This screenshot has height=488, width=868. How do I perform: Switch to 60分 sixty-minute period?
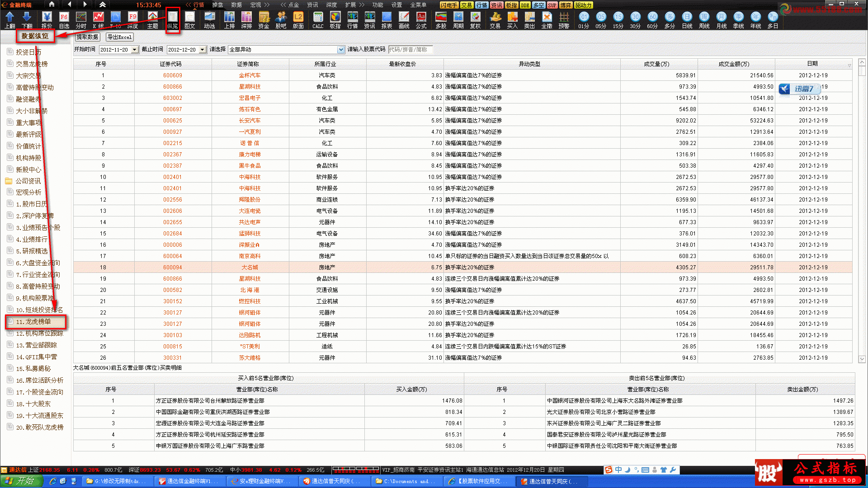click(652, 20)
